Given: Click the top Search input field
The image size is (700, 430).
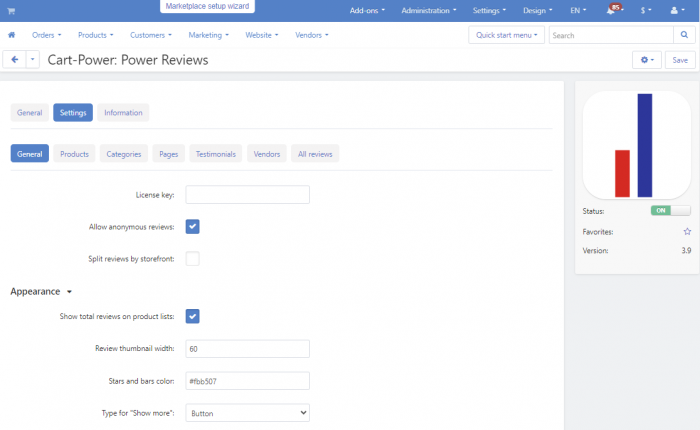Looking at the screenshot, I should [x=611, y=35].
